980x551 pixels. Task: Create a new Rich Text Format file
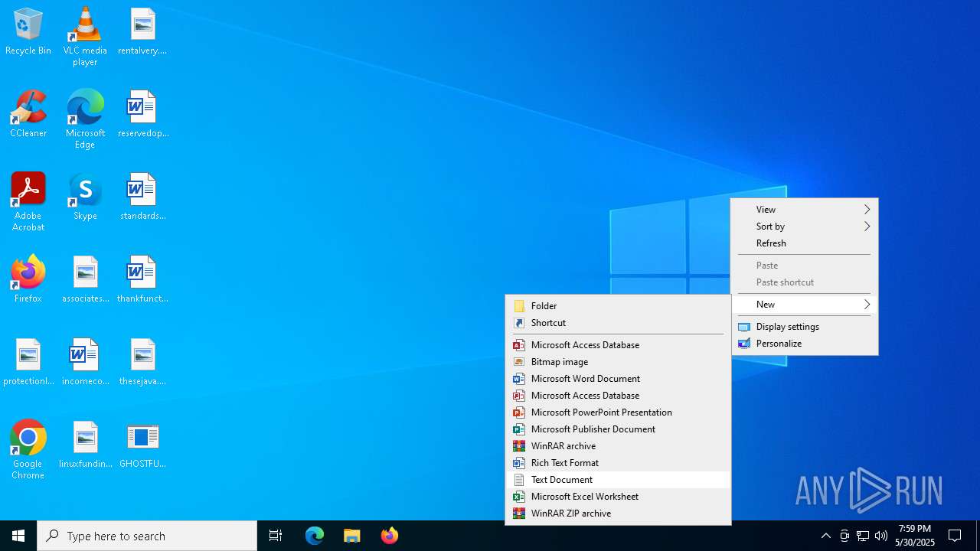(x=618, y=463)
